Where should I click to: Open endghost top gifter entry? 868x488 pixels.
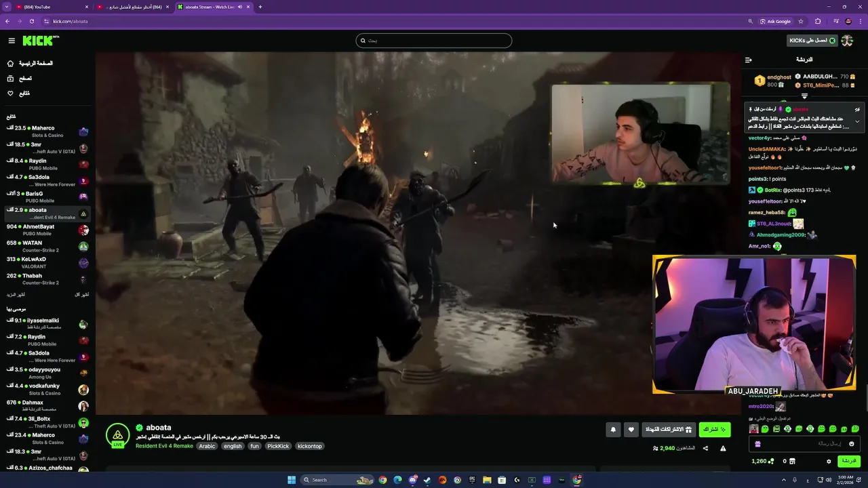pos(774,81)
